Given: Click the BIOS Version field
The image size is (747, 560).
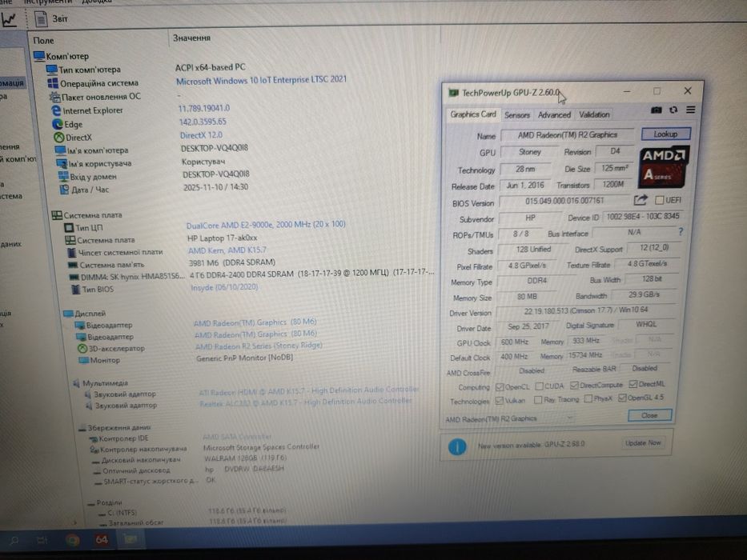Looking at the screenshot, I should pyautogui.click(x=564, y=201).
